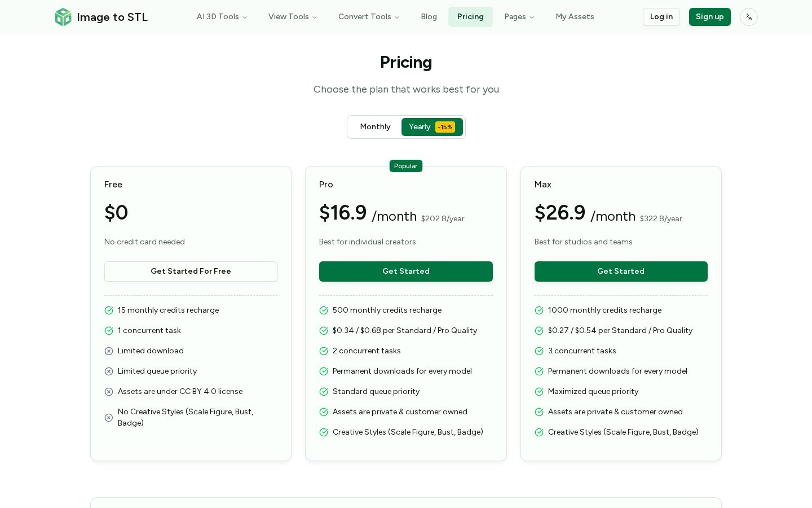812x508 pixels.
Task: Click the $16.9 Pro price
Action: pos(343,213)
